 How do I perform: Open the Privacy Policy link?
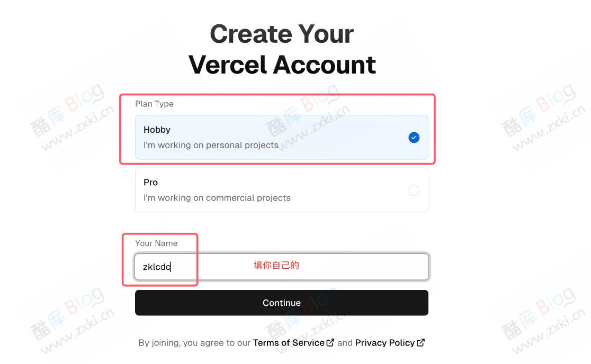tap(386, 342)
